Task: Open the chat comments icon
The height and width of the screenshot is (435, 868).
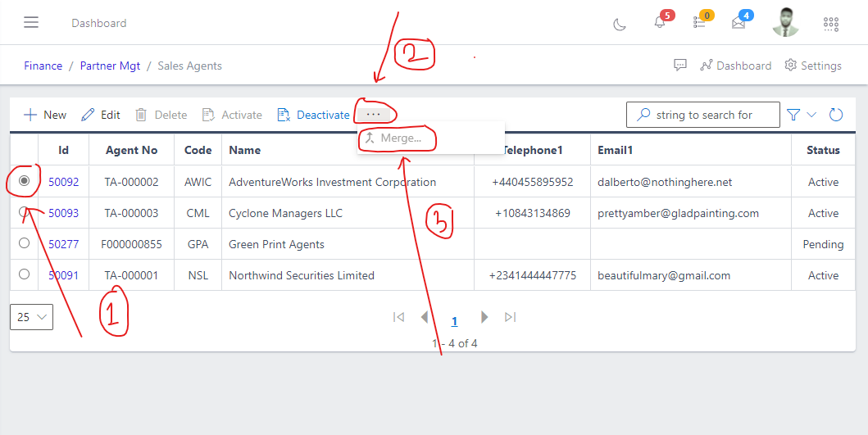Action: 680,66
